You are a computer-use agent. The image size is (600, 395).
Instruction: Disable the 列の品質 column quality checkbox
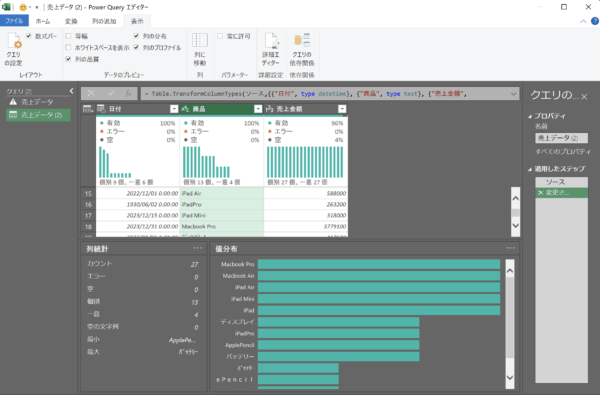click(68, 59)
